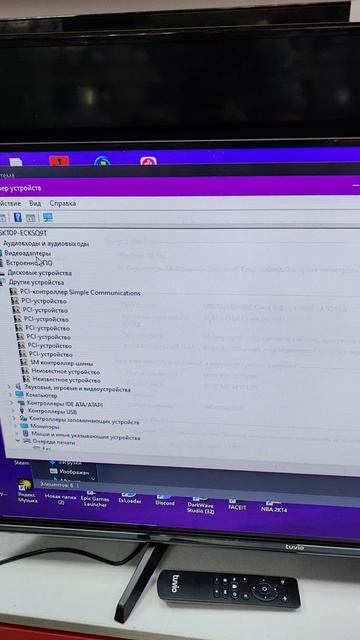Viewport: 360px width, 640px height.
Task: Expand the Контроллеры USB node
Action: tap(13, 410)
